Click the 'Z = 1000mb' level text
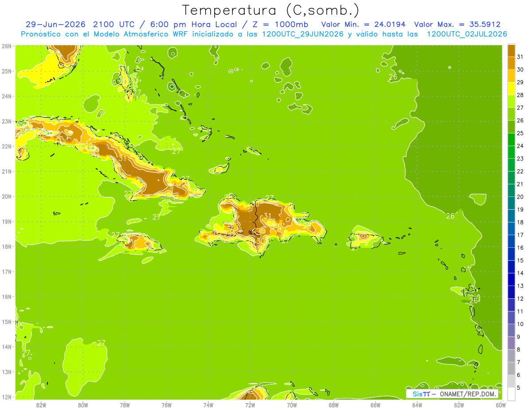Screen dimensions: 532x411 click(280, 24)
